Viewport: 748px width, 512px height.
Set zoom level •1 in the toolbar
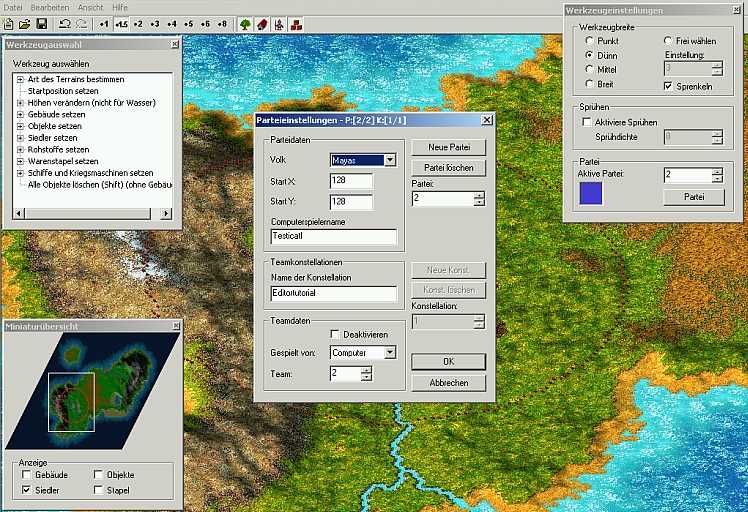104,24
